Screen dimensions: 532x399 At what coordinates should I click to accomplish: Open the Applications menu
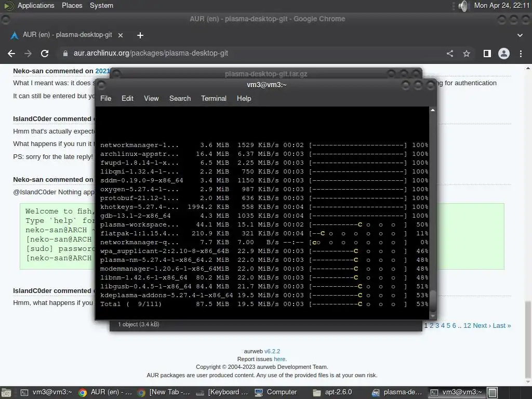[36, 5]
